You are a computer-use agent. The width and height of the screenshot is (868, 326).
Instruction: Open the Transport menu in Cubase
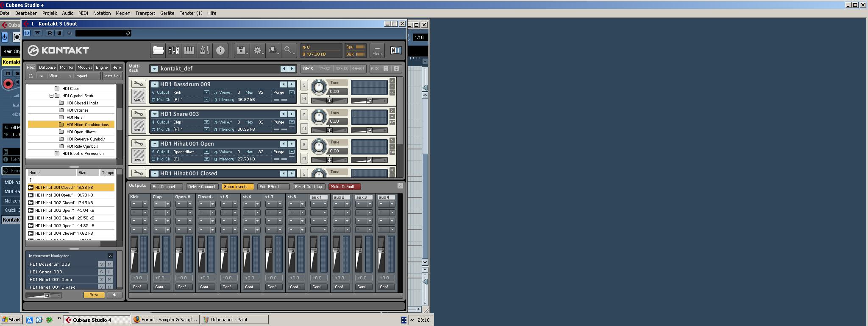point(145,13)
